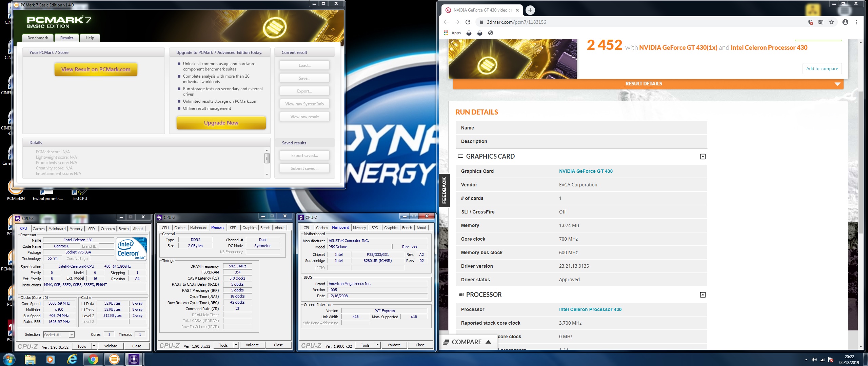Switch to CPU-Z taskbar icon
The width and height of the screenshot is (868, 366).
pos(134,359)
